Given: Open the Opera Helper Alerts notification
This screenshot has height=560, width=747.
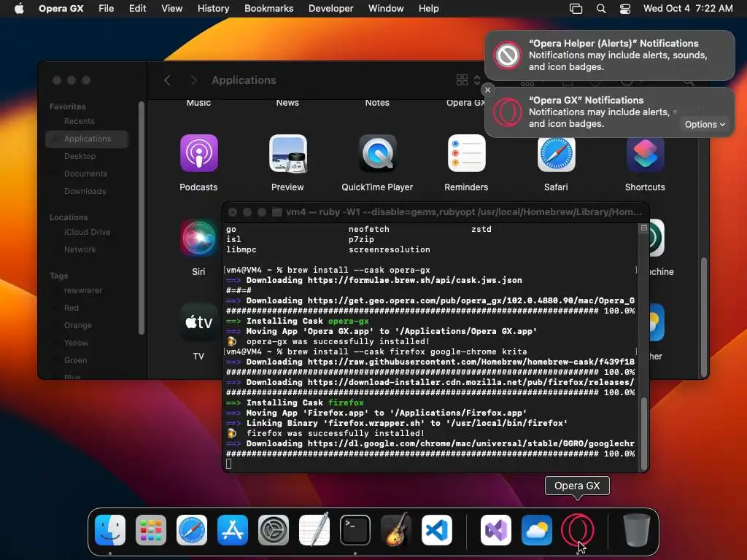Looking at the screenshot, I should tap(610, 55).
